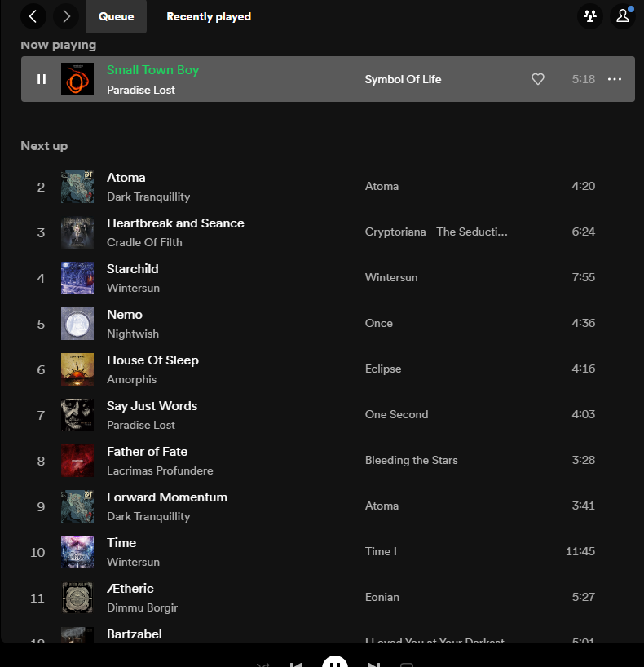The height and width of the screenshot is (667, 644).
Task: Go forward with the right arrow button
Action: click(x=67, y=15)
